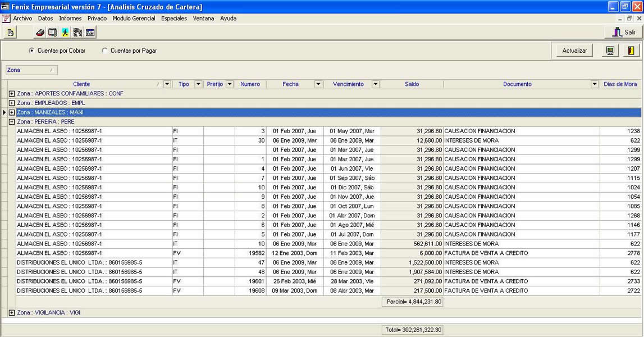Open the Privado menu
Screen dimensions: 644x337
point(97,19)
